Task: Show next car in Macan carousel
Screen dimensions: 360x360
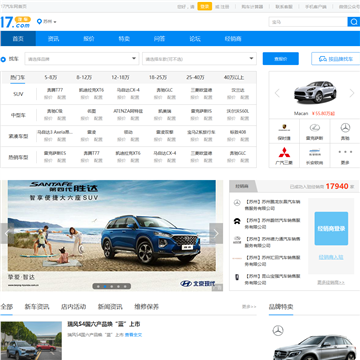Action: [x=352, y=93]
